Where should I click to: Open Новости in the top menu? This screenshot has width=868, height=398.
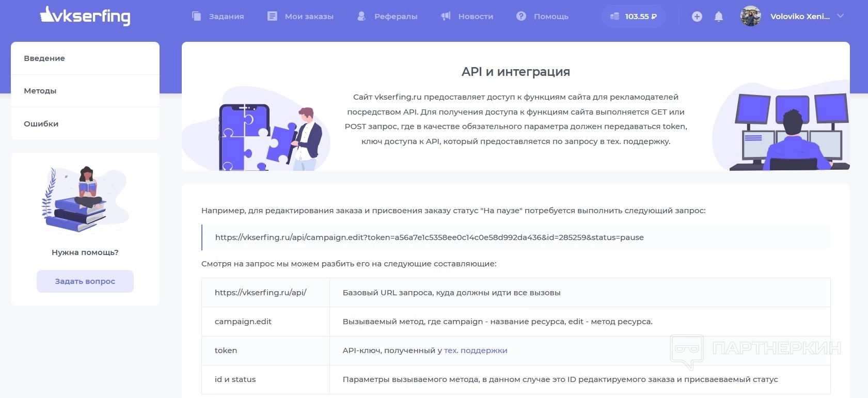tap(476, 17)
